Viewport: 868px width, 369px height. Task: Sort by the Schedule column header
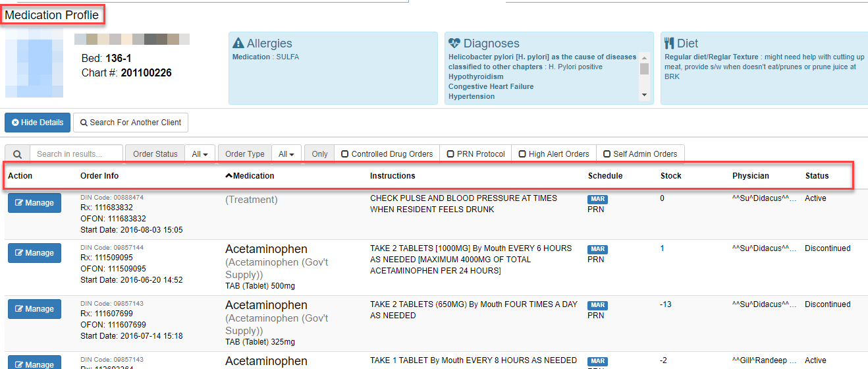[x=605, y=176]
